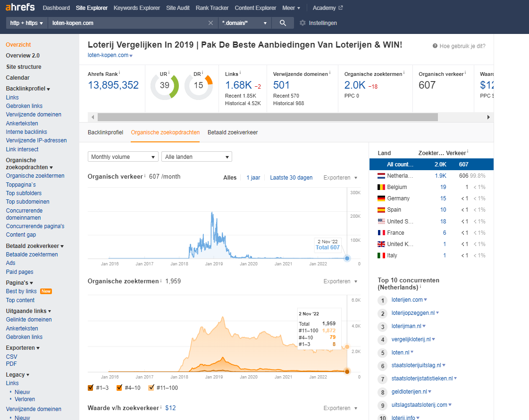Screen dimensions: 529x420
Task: Click the DR 15 donut gauge
Action: coord(199,86)
